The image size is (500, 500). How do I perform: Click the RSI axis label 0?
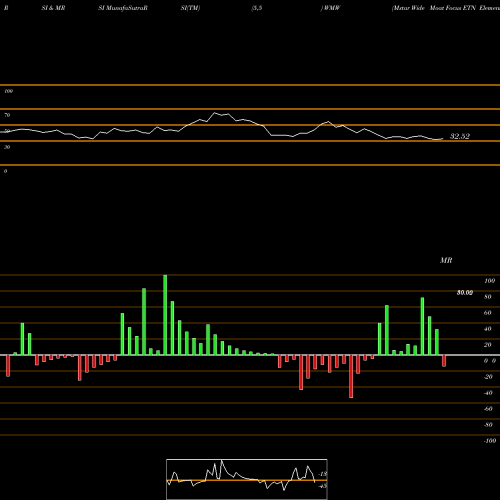click(5, 171)
